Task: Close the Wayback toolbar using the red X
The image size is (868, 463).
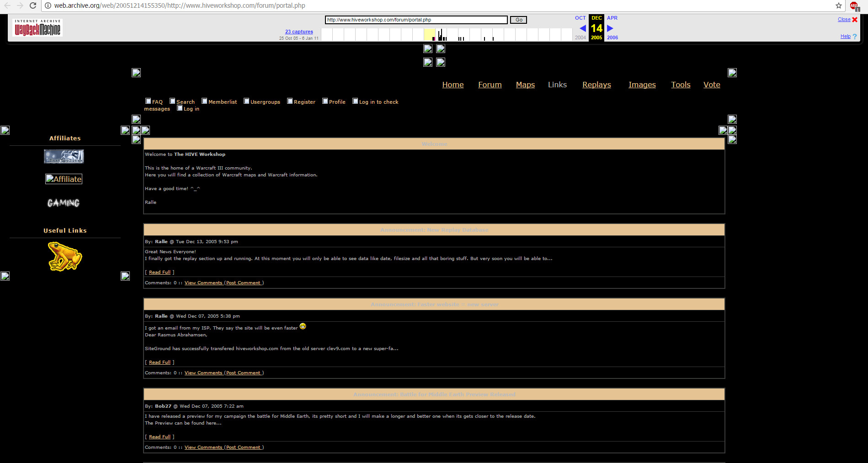Action: point(855,20)
